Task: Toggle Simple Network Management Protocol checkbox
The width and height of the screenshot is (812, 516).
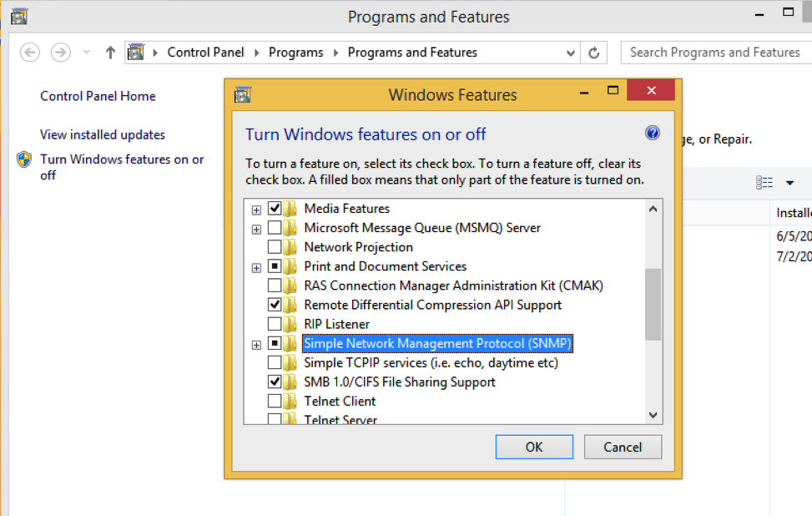Action: (x=275, y=343)
